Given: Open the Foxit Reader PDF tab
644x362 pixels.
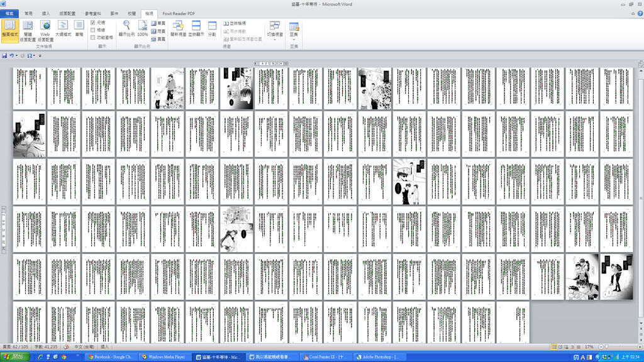Looking at the screenshot, I should pyautogui.click(x=179, y=14).
